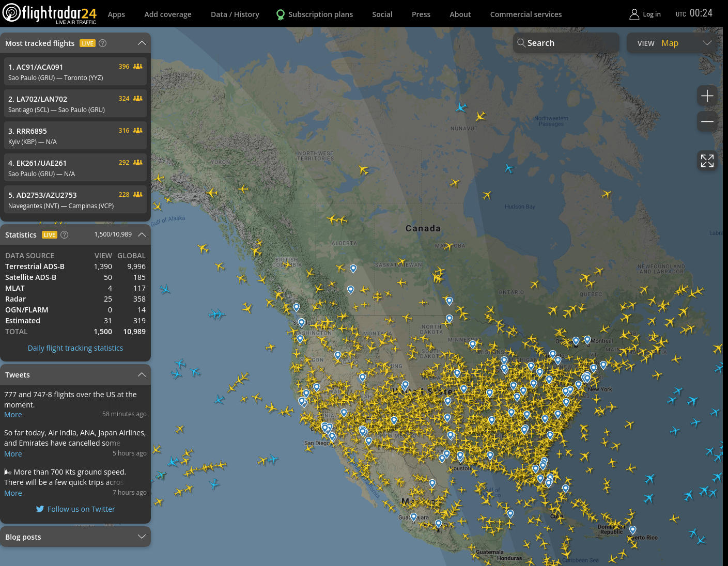Open More for the Air India cancellations tweet
This screenshot has height=566, width=728.
(x=13, y=454)
